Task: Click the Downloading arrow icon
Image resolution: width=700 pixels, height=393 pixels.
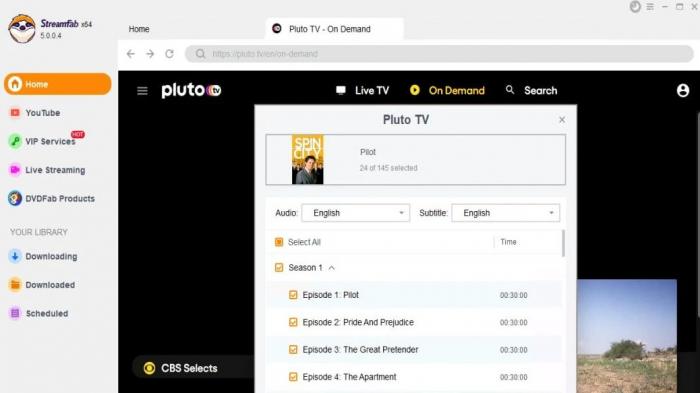Action: click(15, 256)
